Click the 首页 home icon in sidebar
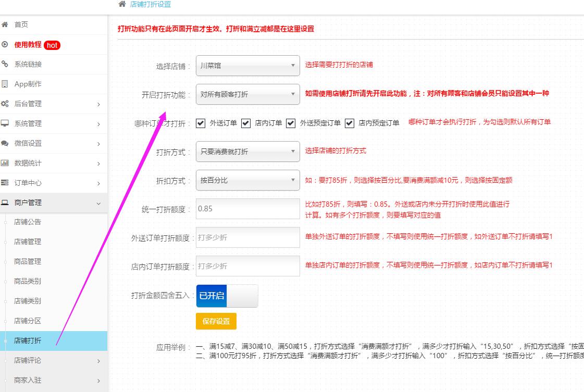 5,24
